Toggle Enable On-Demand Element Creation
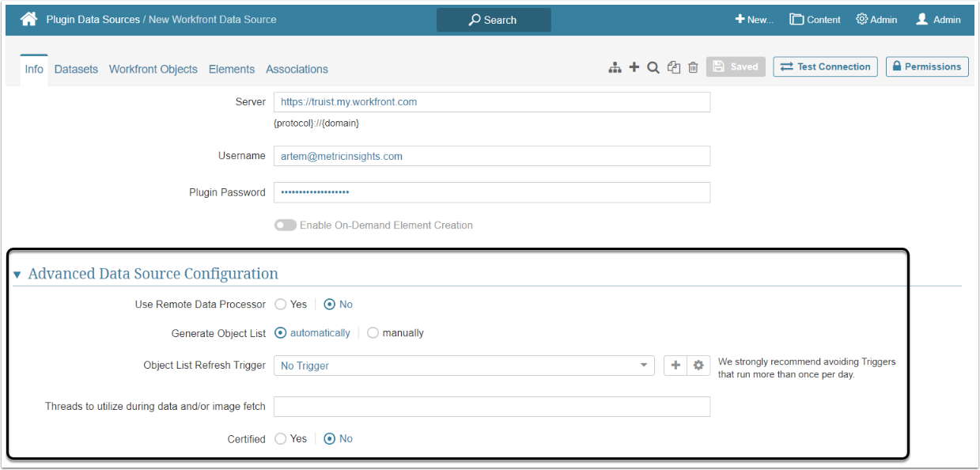This screenshot has height=470, width=980. pos(286,226)
